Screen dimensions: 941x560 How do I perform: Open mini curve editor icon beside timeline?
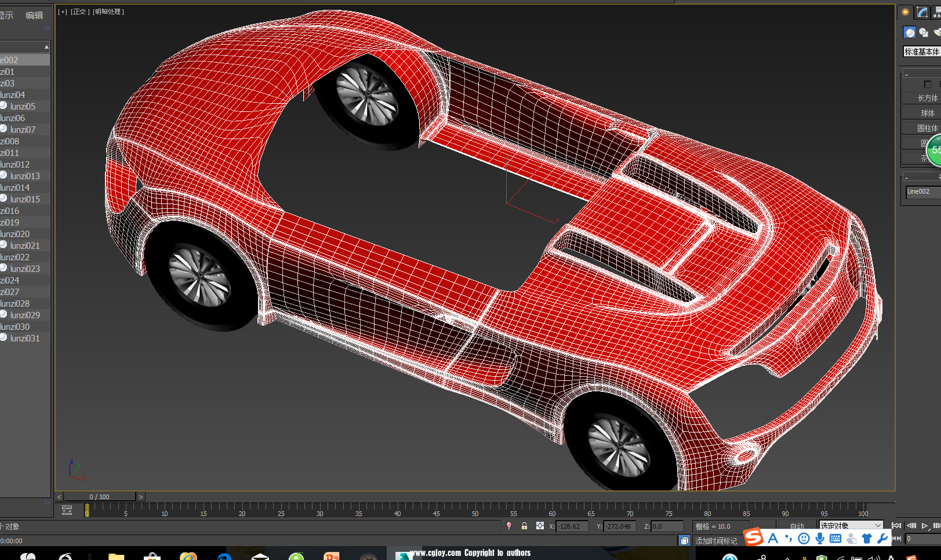click(x=67, y=510)
